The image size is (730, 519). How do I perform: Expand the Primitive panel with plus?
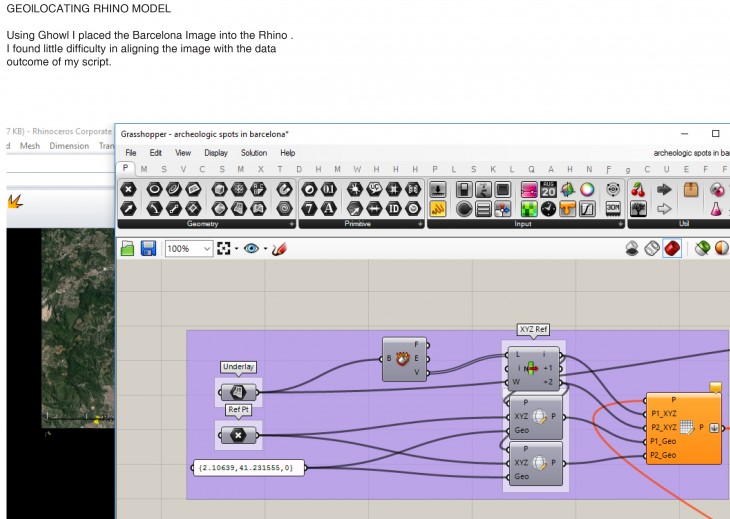[x=420, y=224]
